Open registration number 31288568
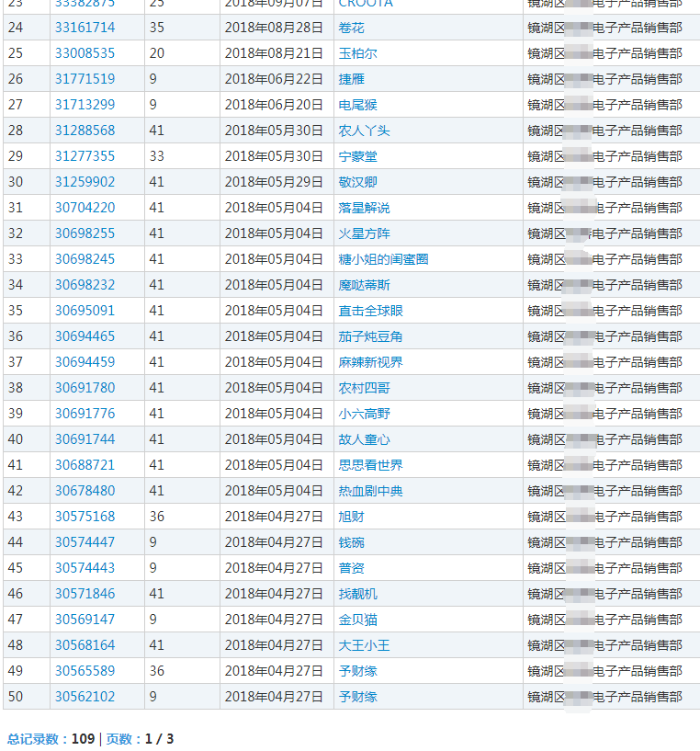Viewport: 700px width, 751px height. tap(85, 131)
